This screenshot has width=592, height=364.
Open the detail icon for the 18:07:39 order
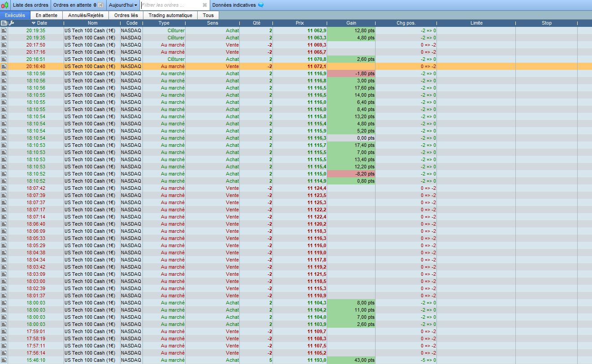click(4, 195)
